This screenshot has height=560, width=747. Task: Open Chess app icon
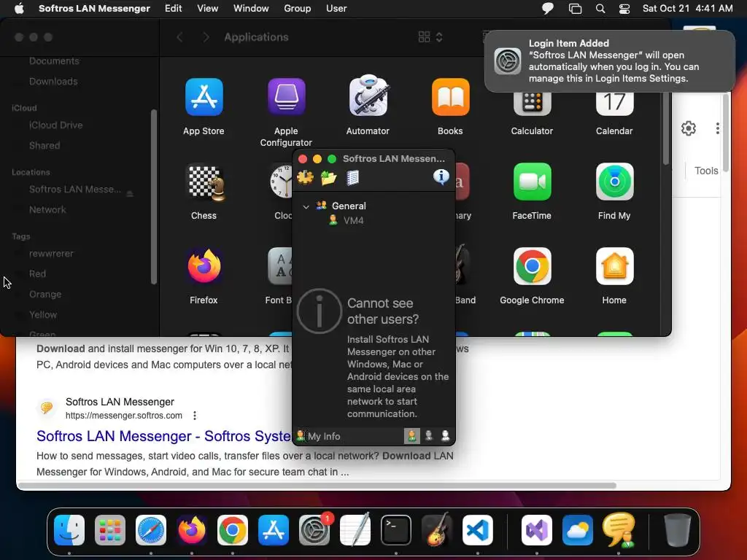click(204, 182)
